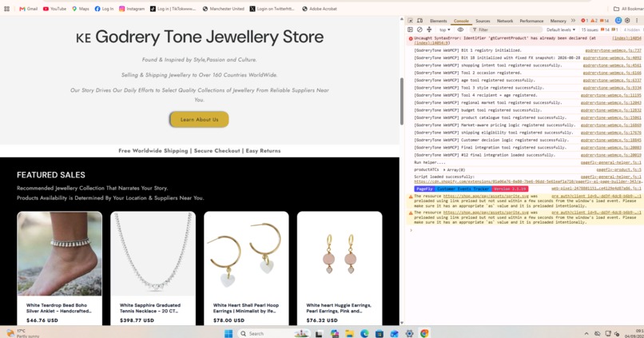Click the live expression eye icon
Image resolution: width=644 pixels, height=338 pixels.
click(460, 30)
